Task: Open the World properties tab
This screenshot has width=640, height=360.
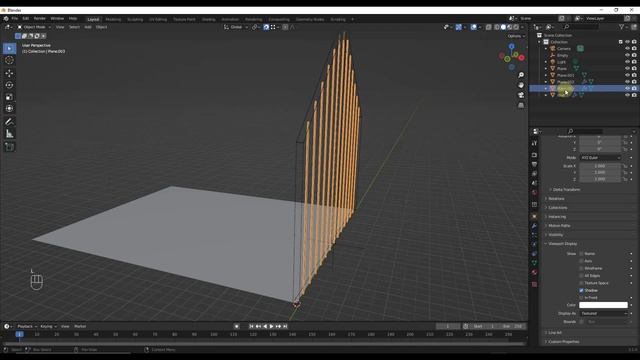Action: [534, 192]
